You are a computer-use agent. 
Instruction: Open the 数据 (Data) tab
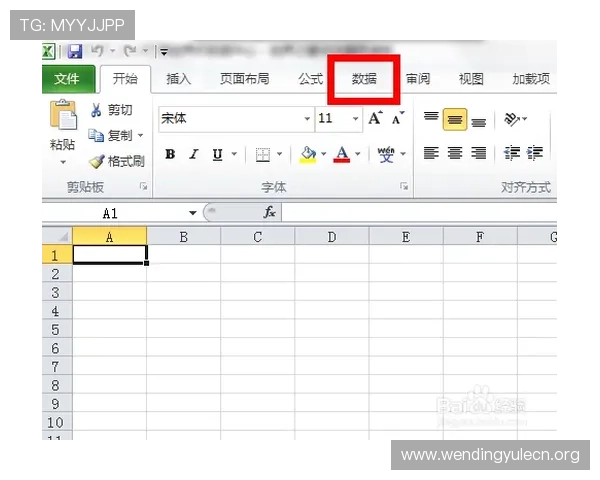364,79
